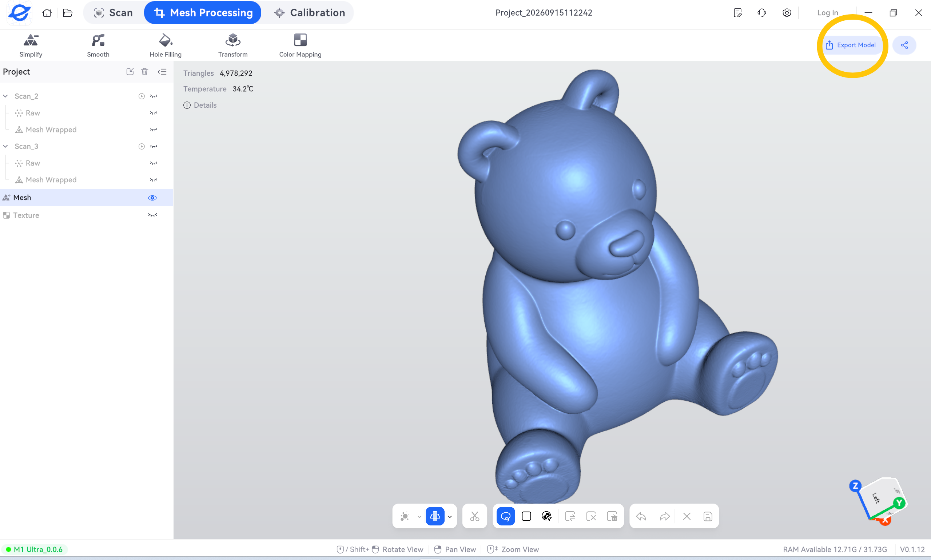Delete project item with trash icon

(144, 72)
